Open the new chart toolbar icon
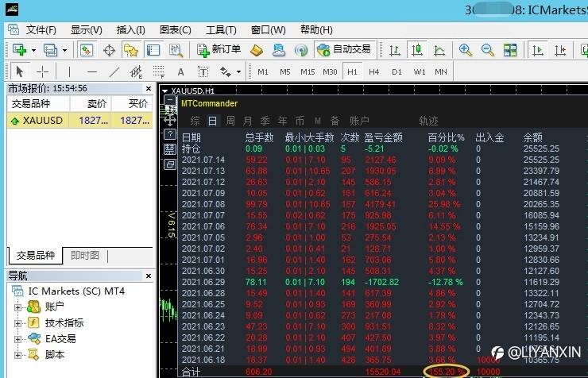 [x=19, y=50]
